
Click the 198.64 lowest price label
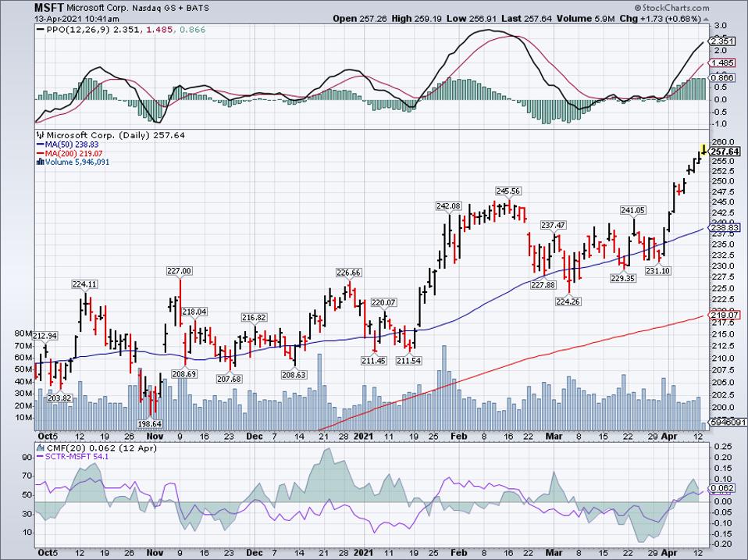[149, 423]
